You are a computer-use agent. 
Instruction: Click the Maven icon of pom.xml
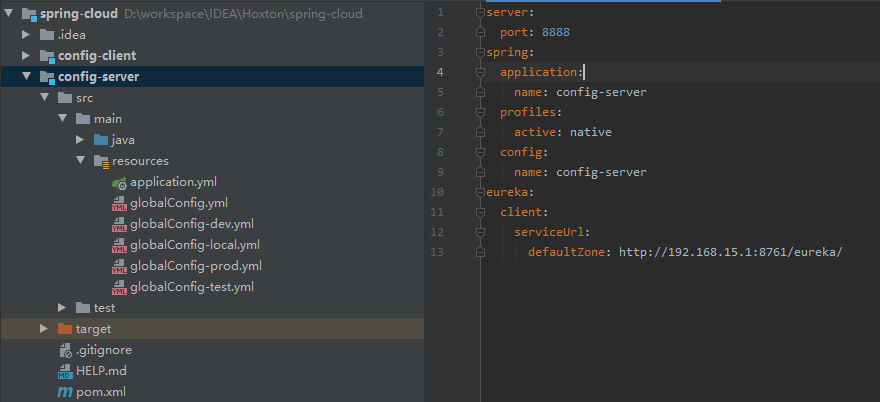pyautogui.click(x=65, y=392)
